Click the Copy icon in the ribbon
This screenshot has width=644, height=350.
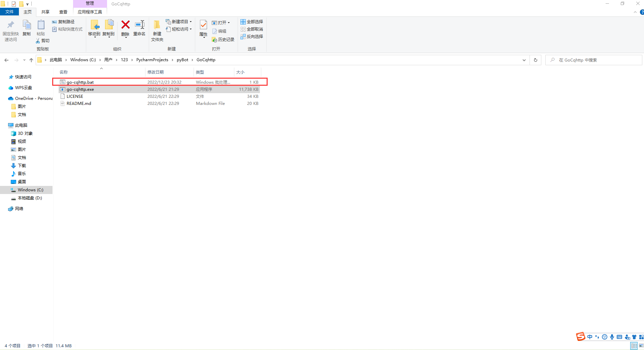27,25
